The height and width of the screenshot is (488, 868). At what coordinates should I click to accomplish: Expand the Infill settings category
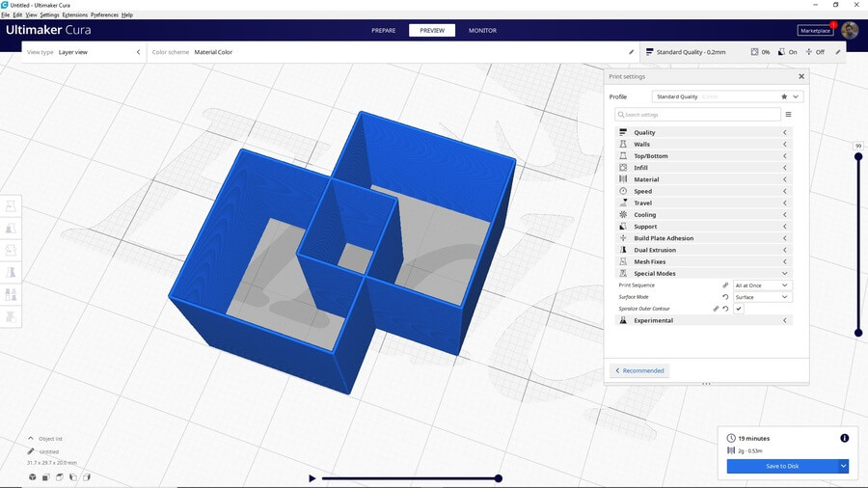[x=704, y=168]
